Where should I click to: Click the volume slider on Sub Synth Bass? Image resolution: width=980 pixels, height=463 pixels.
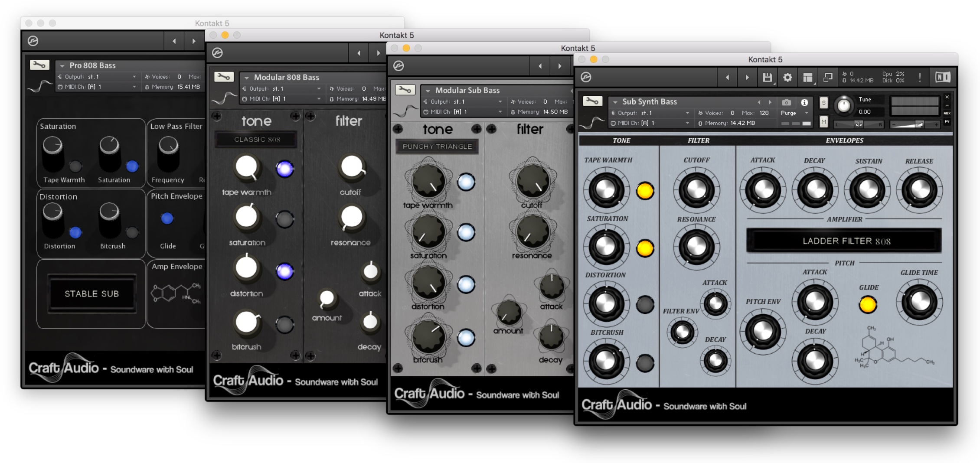click(914, 124)
